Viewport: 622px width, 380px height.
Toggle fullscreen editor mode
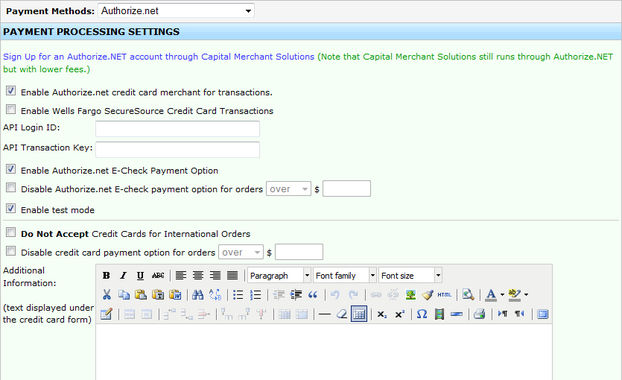click(543, 314)
